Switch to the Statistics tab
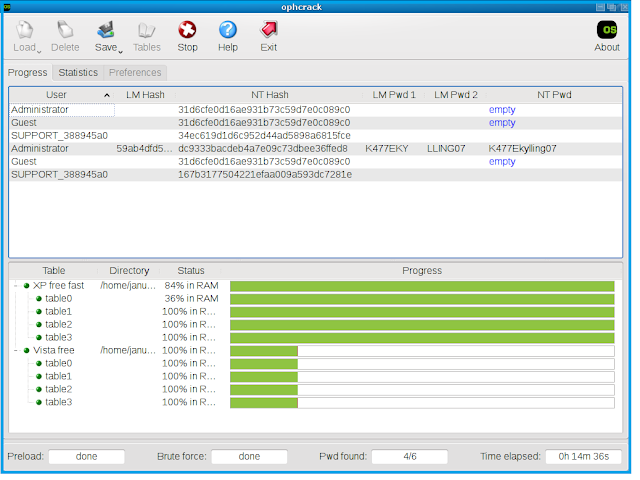The image size is (640, 480). (78, 73)
